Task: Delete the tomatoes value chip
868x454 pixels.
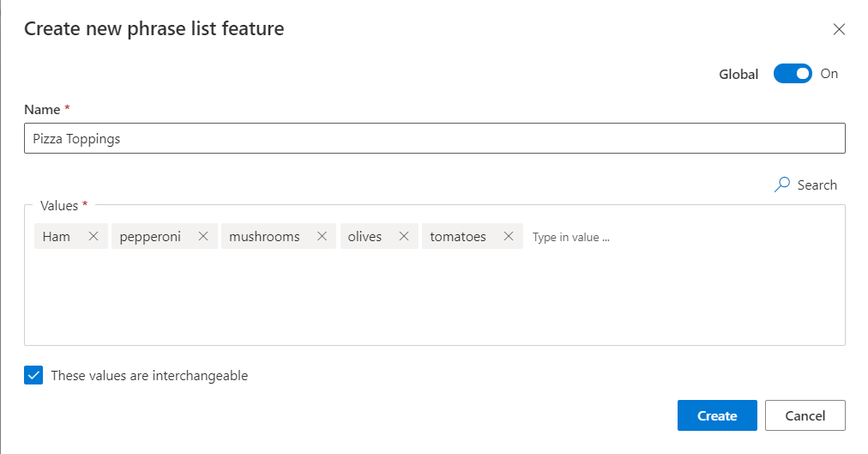Action: click(x=509, y=237)
